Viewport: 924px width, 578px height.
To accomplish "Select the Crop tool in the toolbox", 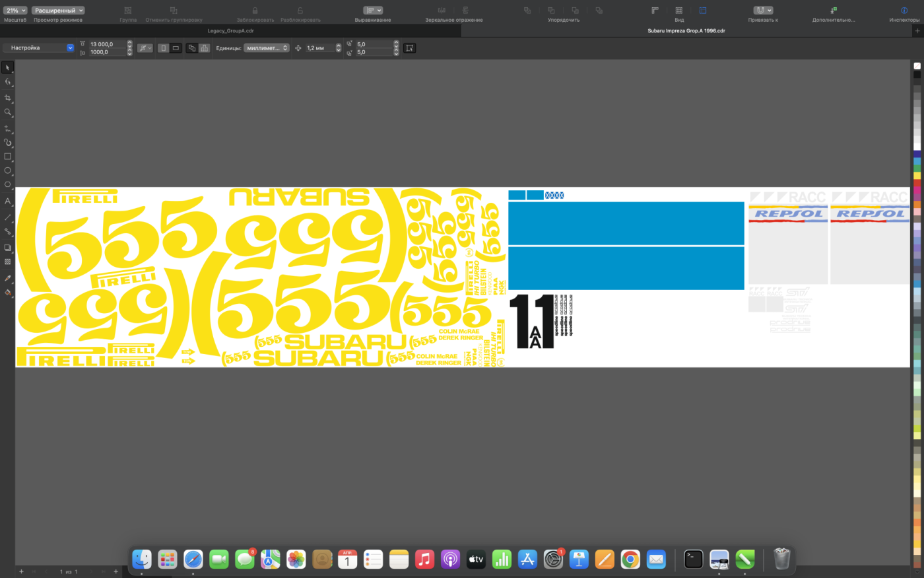I will click(x=8, y=98).
